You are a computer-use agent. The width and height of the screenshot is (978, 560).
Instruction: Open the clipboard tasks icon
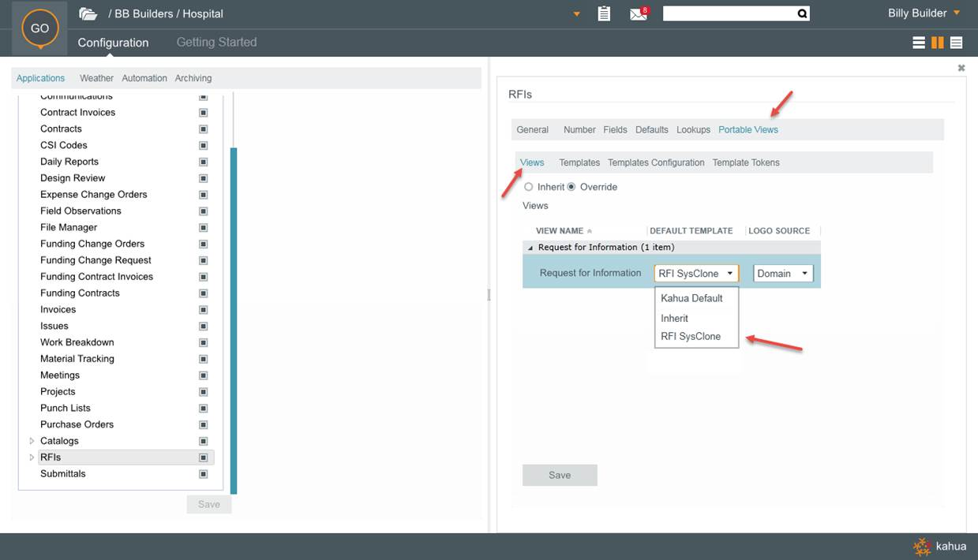(x=604, y=13)
